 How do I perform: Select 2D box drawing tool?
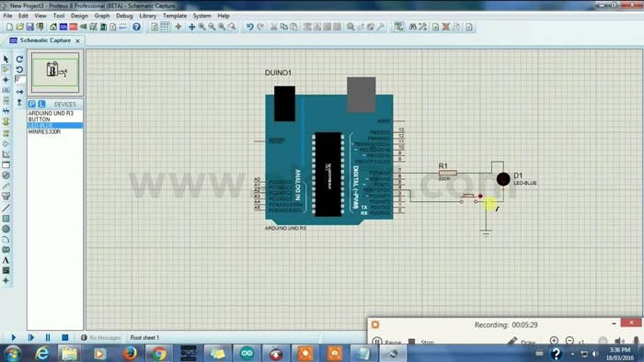(6, 219)
